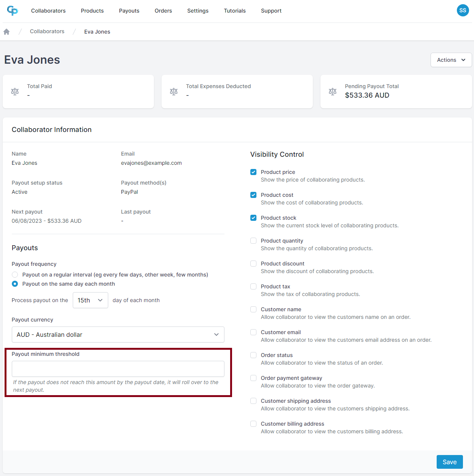Uncheck the Product price visibility checkbox

[253, 172]
